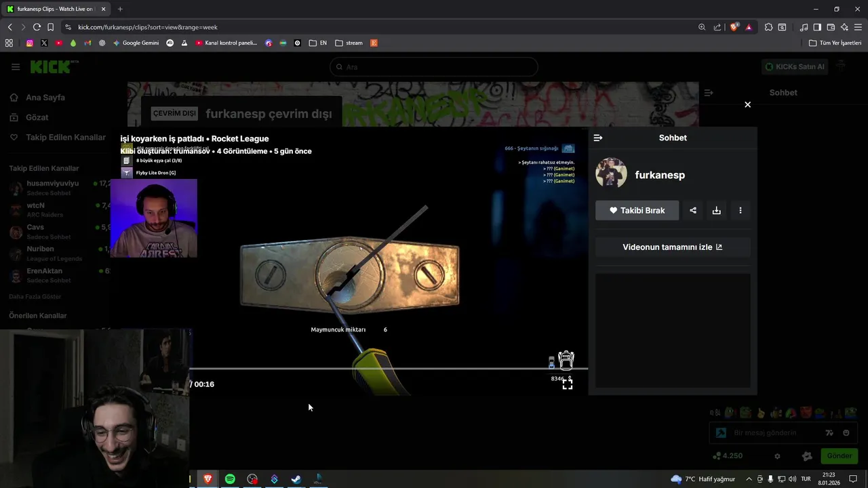
Task: Focus the Bir mesaj gönderin chat input
Action: coord(783,432)
